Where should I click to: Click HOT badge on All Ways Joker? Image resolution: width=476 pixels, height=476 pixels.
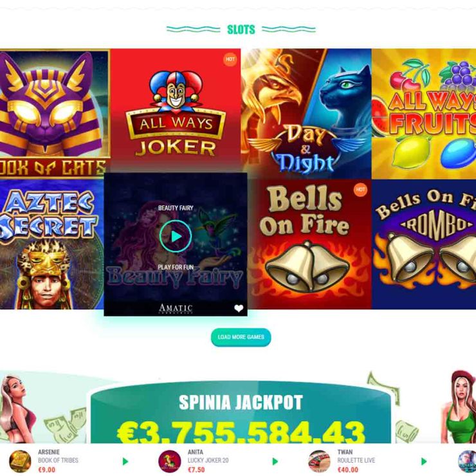[230, 59]
